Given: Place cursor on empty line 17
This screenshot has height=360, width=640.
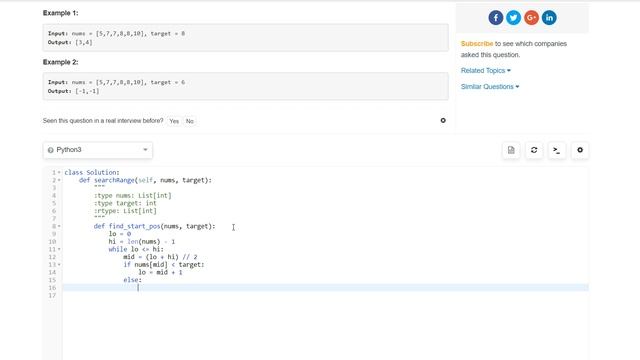Looking at the screenshot, I should click(325, 295).
